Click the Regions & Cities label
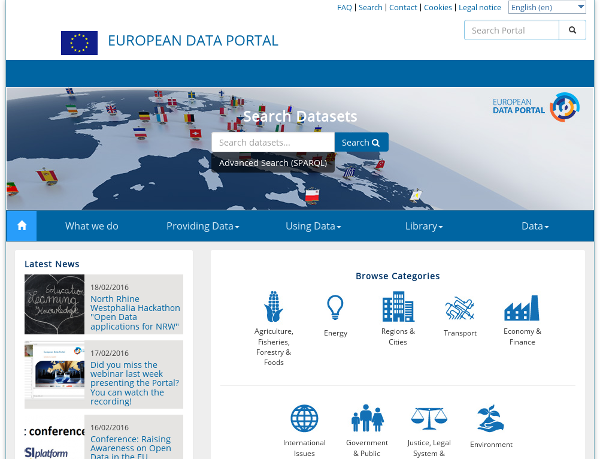Viewport: 600px width, 459px height. pyautogui.click(x=398, y=337)
